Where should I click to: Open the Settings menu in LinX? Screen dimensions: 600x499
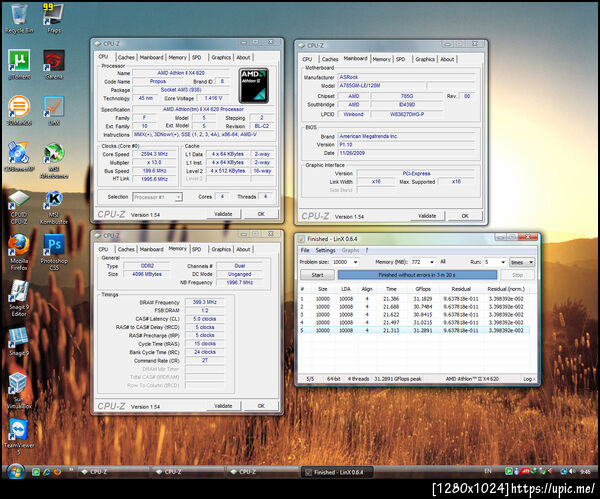click(325, 250)
